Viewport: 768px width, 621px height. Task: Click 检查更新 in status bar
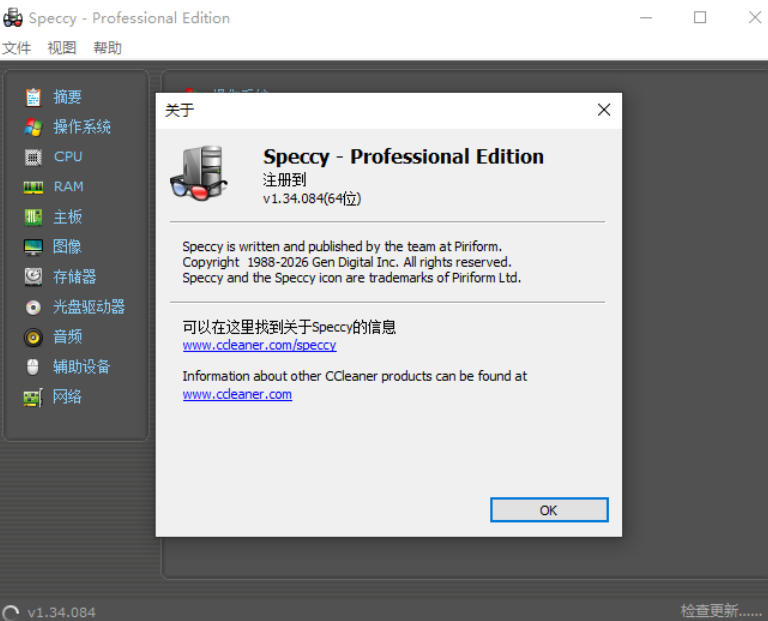pyautogui.click(x=721, y=611)
